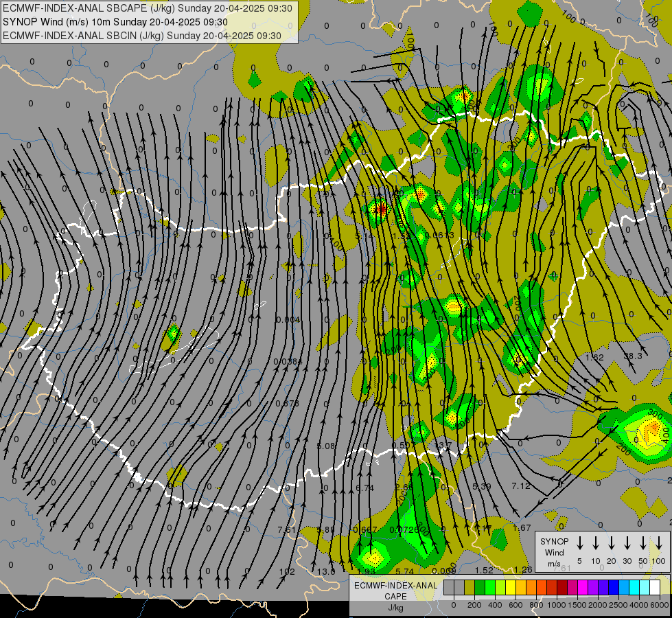672x618 pixels.
Task: Click the '5.14' value on the map
Action: click(x=364, y=236)
